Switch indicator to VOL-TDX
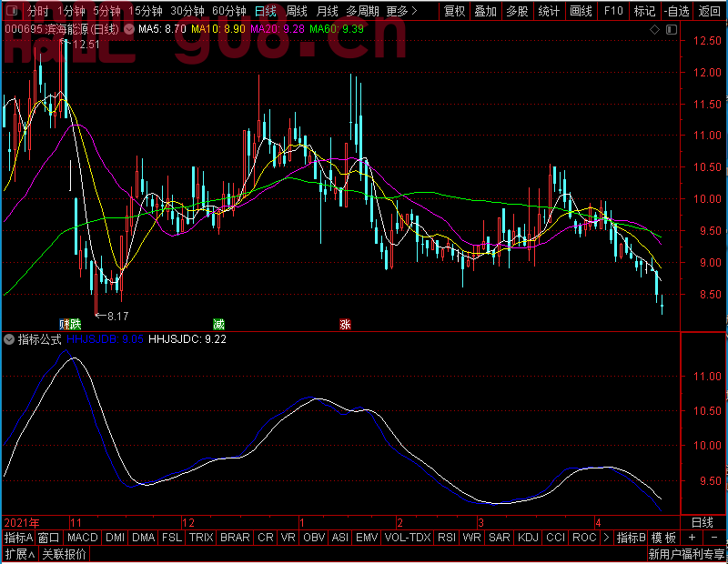The image size is (728, 564). [408, 538]
